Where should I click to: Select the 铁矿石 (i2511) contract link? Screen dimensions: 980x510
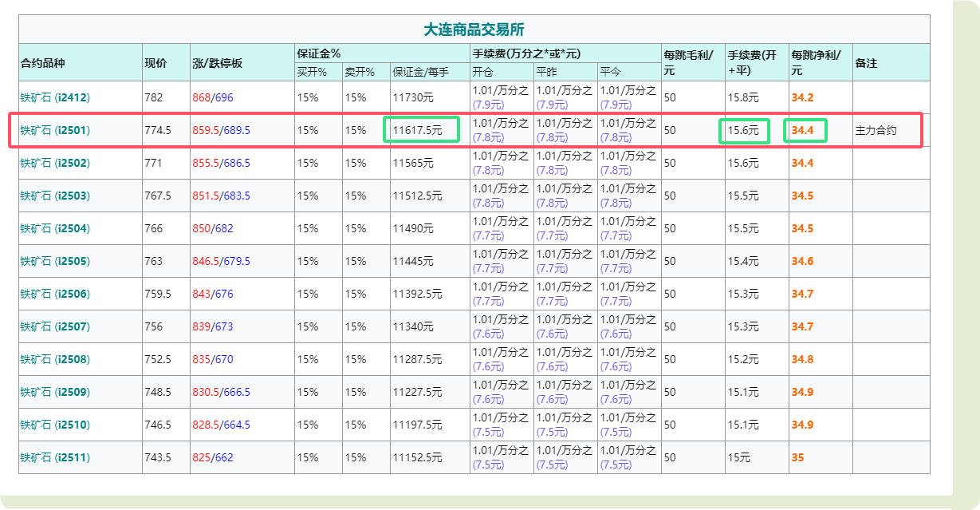(x=55, y=457)
